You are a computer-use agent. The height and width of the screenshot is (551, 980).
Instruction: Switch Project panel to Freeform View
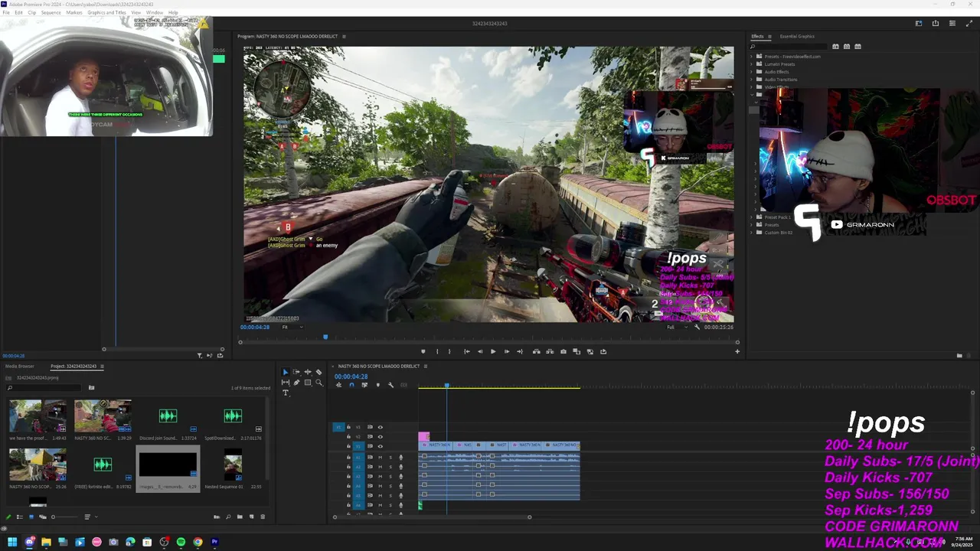pos(43,517)
